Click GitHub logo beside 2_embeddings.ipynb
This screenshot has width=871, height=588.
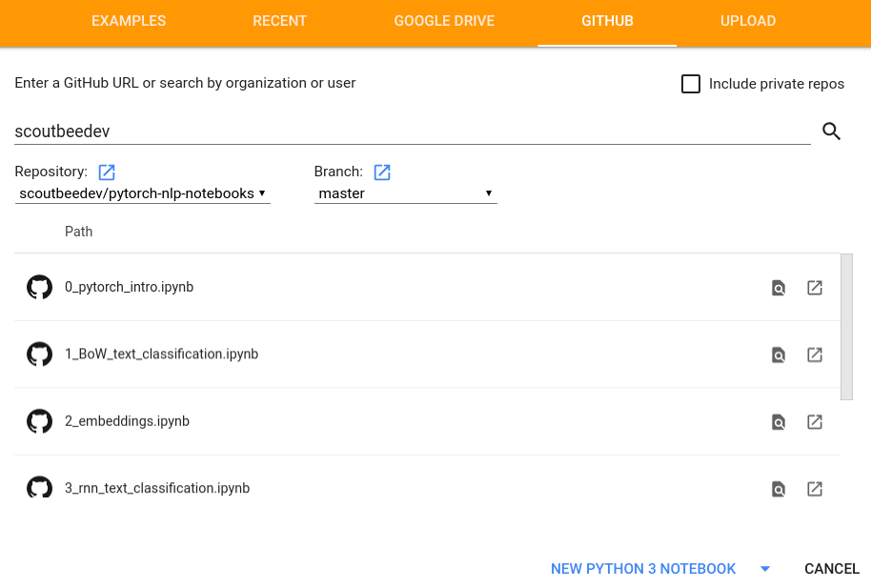pos(39,421)
